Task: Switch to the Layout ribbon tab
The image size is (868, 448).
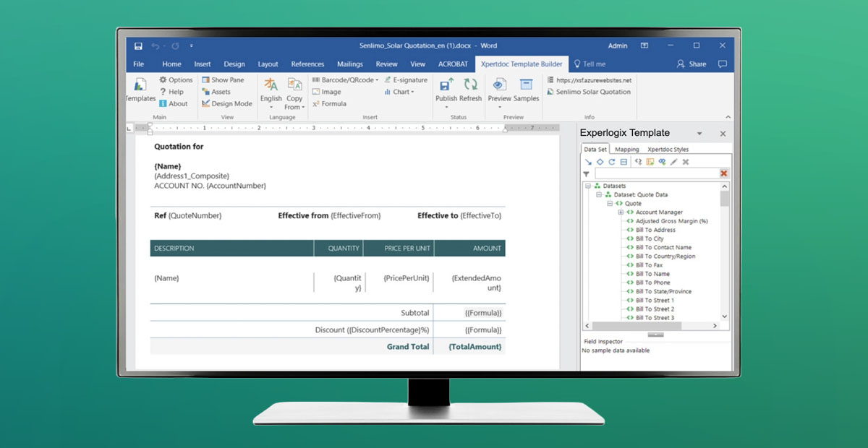Action: tap(268, 64)
